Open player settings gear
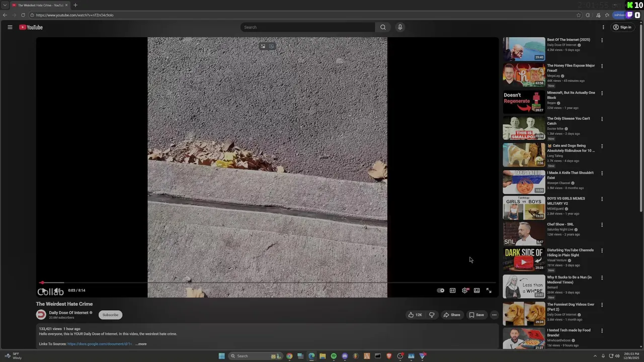This screenshot has width=644, height=362. click(464, 290)
